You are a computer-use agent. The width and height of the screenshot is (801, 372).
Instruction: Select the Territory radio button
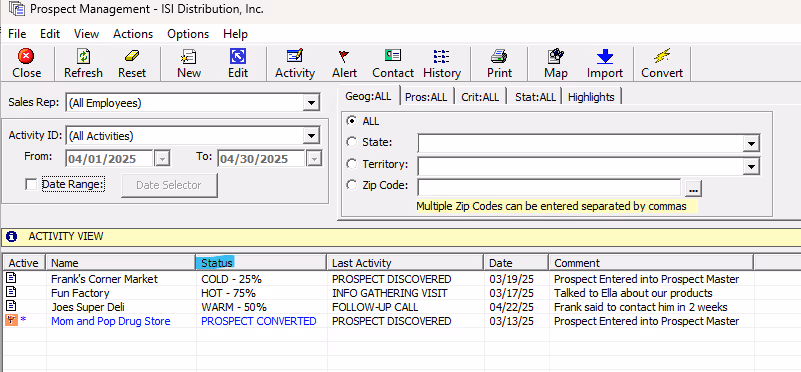point(351,164)
